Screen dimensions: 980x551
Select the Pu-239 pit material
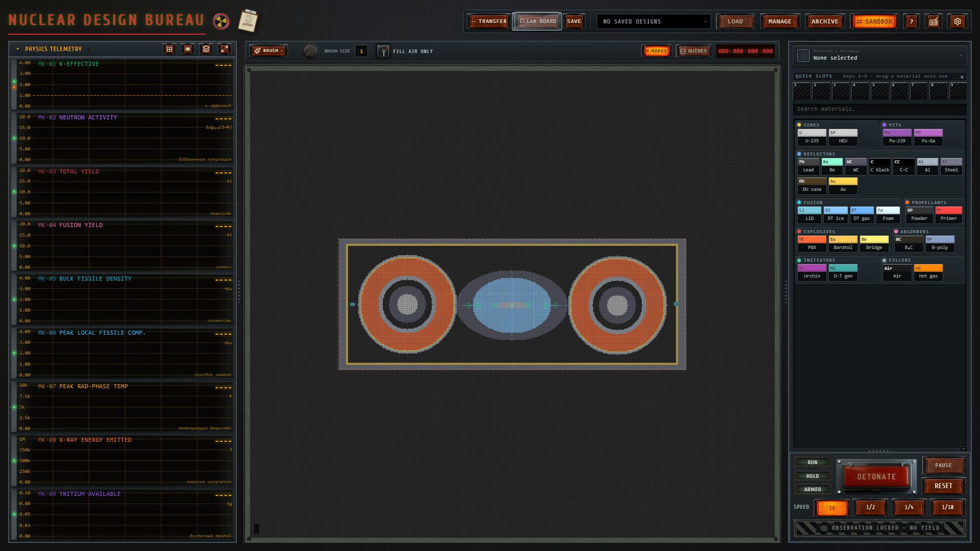897,137
